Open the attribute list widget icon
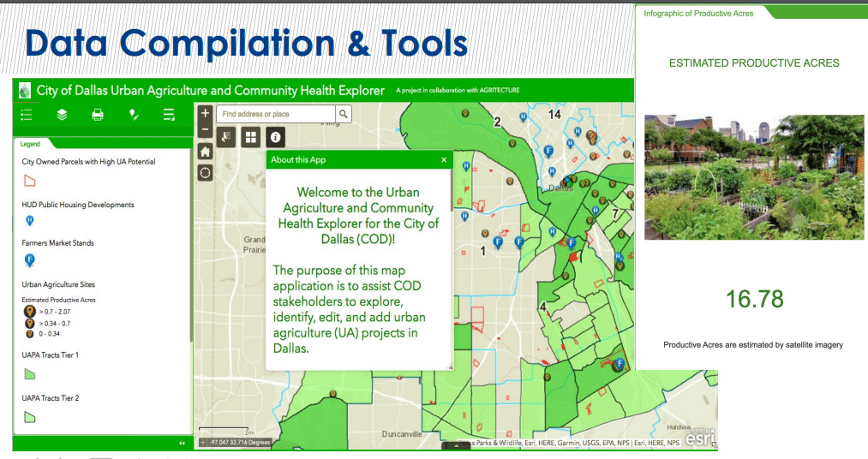868x459 pixels. click(169, 115)
